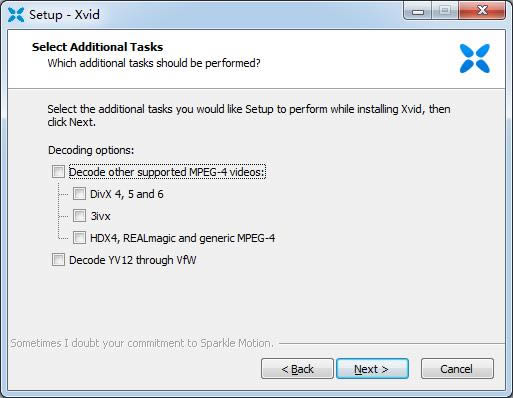Enable Decode YV12 through VfW
513x398 pixels.
(58, 260)
